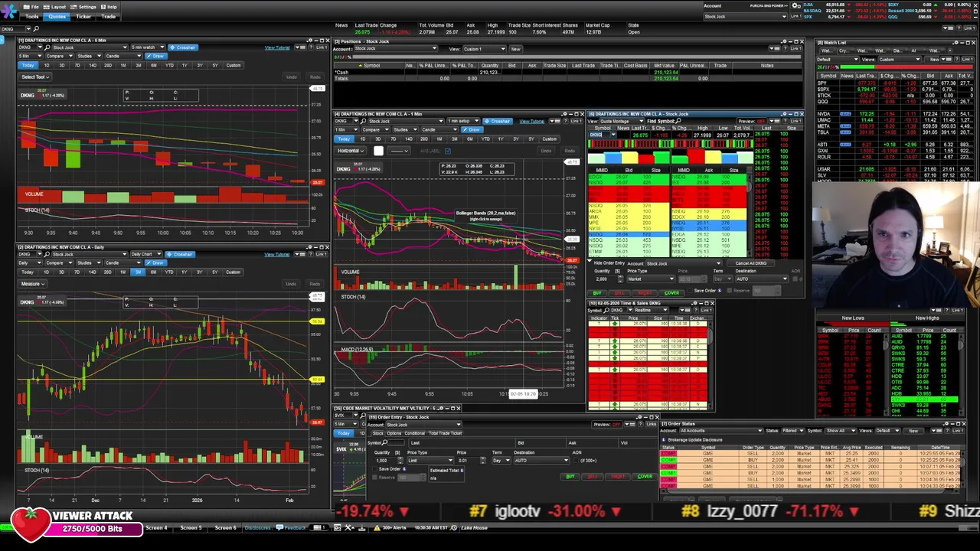Open 1 min setup layout dropdown

pyautogui.click(x=463, y=121)
